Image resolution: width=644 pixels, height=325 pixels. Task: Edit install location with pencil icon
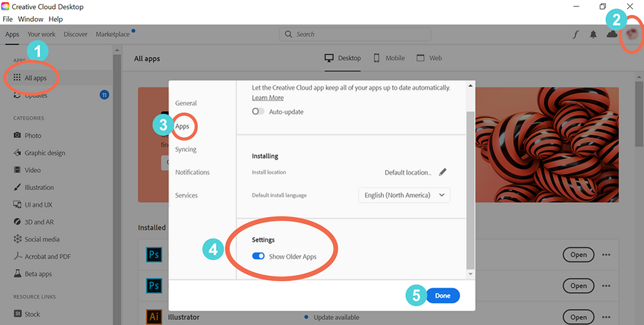click(x=442, y=173)
